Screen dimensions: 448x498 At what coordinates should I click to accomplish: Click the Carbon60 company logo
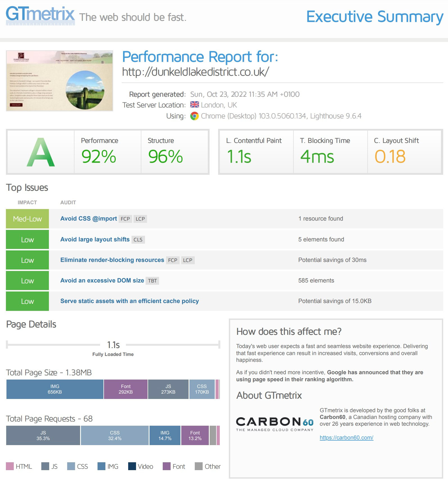point(275,424)
